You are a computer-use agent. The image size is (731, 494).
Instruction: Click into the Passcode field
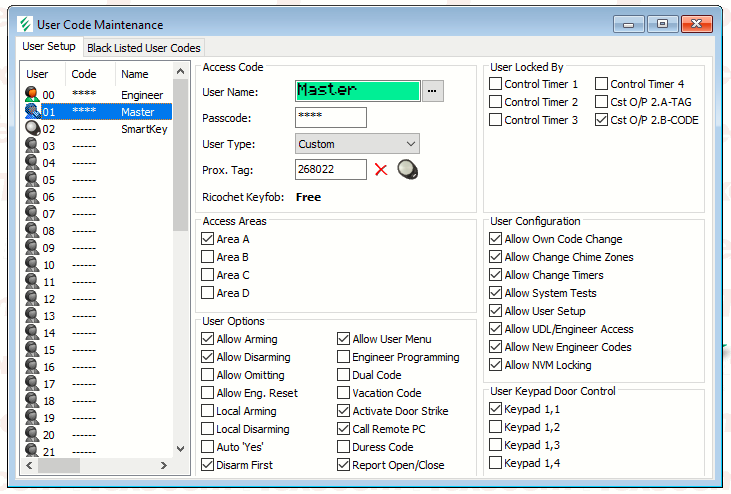[331, 118]
